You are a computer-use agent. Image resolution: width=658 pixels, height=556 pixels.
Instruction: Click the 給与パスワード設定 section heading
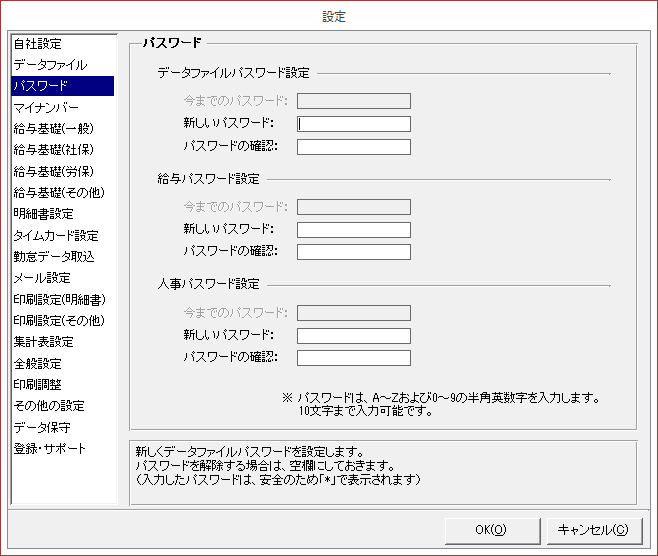point(209,179)
